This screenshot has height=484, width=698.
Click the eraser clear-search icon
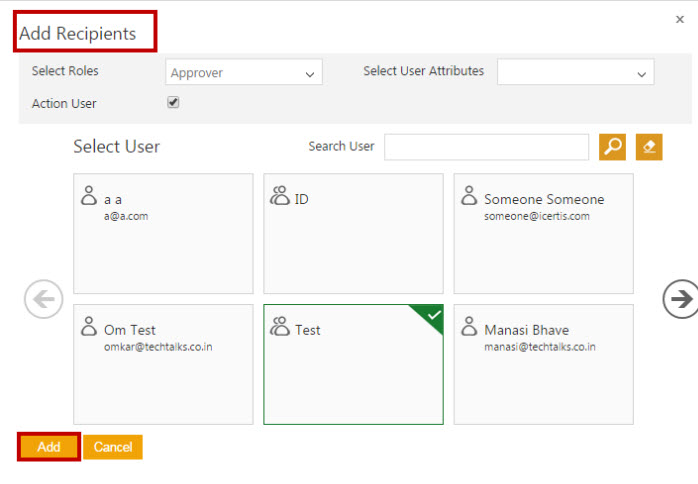[649, 147]
